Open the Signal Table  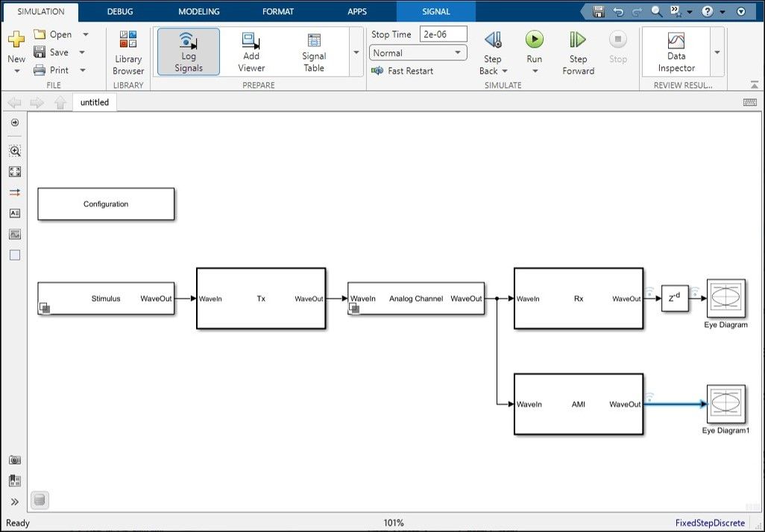[313, 51]
